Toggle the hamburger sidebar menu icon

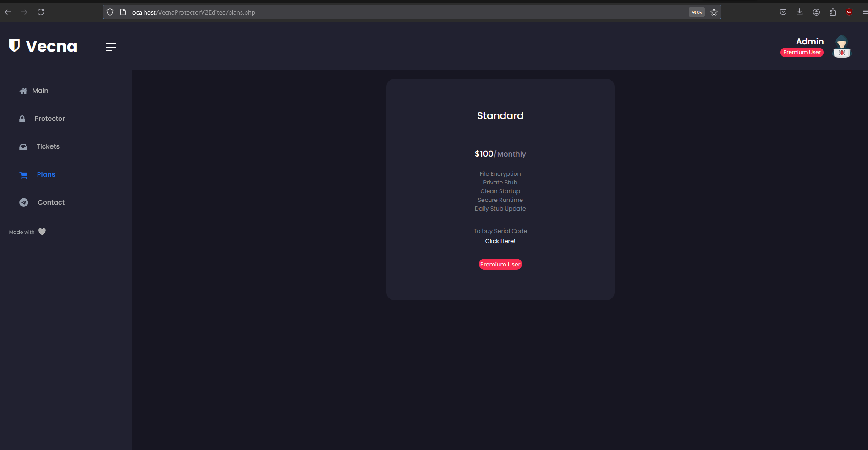(x=111, y=47)
